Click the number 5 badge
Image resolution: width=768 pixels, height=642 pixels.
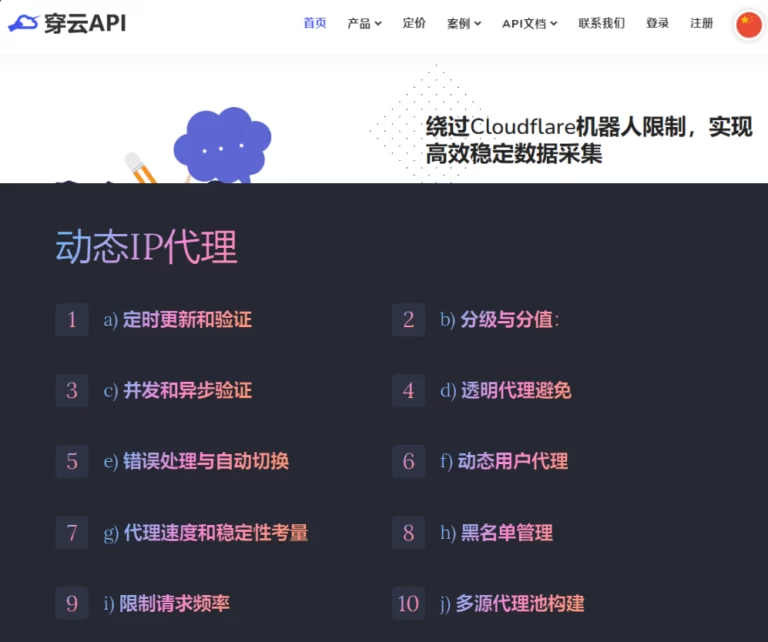coord(72,461)
